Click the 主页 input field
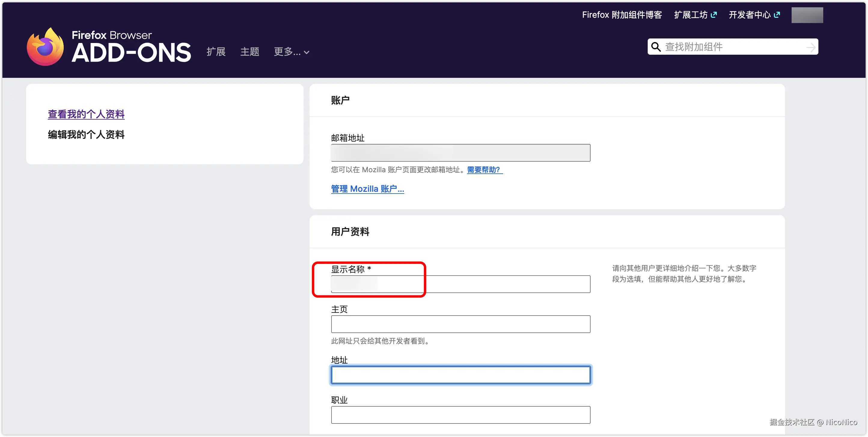Screen dimensions: 868x437 point(460,324)
